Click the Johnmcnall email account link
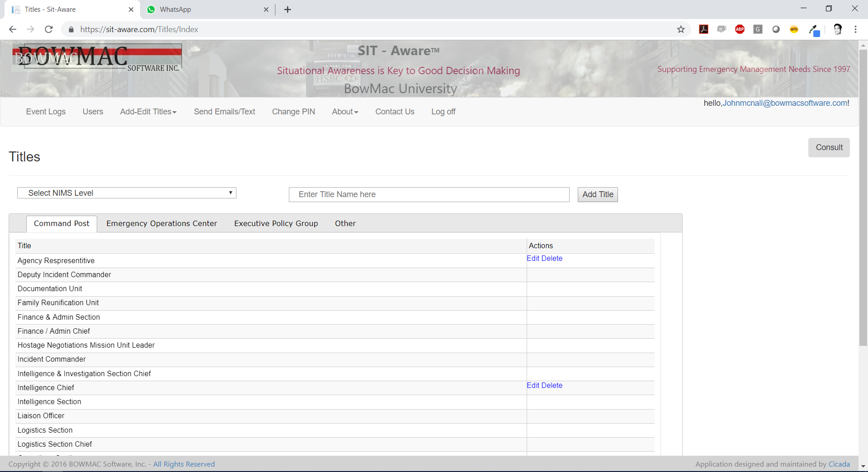 (x=785, y=103)
